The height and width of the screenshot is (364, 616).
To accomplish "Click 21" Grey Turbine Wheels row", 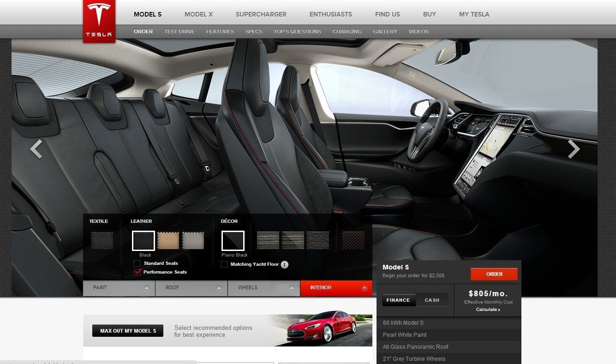I will (449, 359).
